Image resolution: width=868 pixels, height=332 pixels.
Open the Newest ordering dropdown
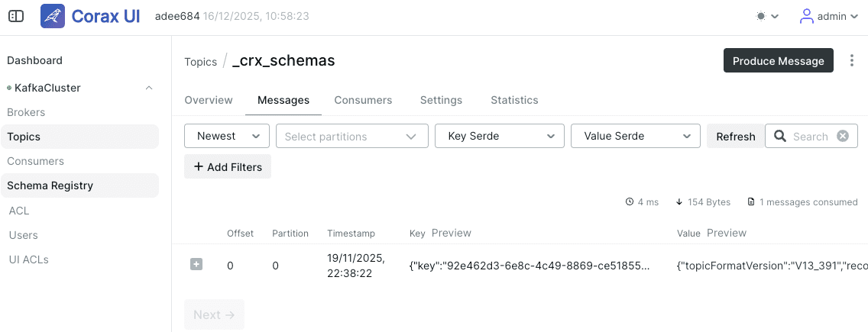tap(227, 136)
